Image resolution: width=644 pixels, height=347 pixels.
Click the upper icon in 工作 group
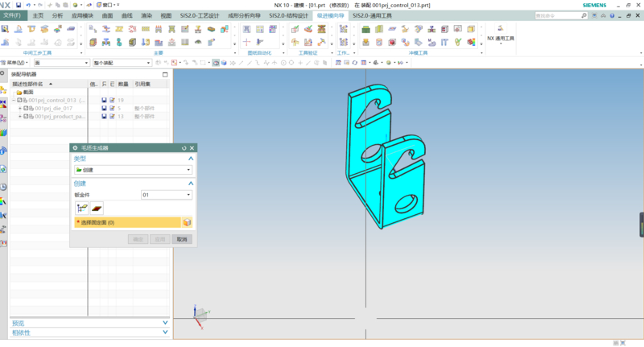click(x=344, y=29)
